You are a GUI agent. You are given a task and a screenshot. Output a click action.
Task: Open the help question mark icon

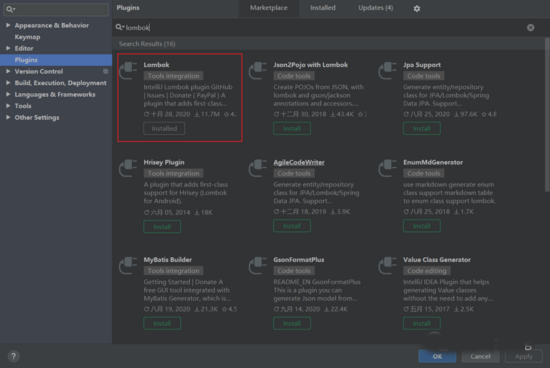click(x=13, y=356)
